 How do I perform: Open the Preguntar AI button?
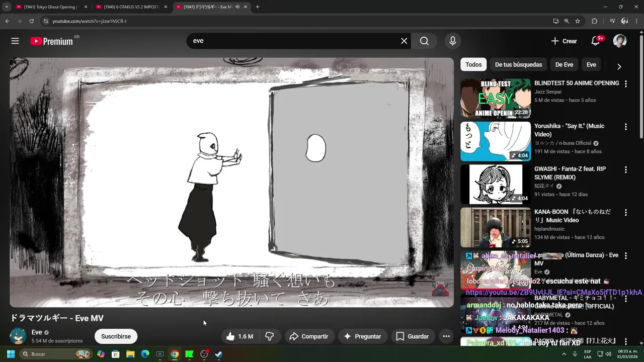click(x=362, y=336)
